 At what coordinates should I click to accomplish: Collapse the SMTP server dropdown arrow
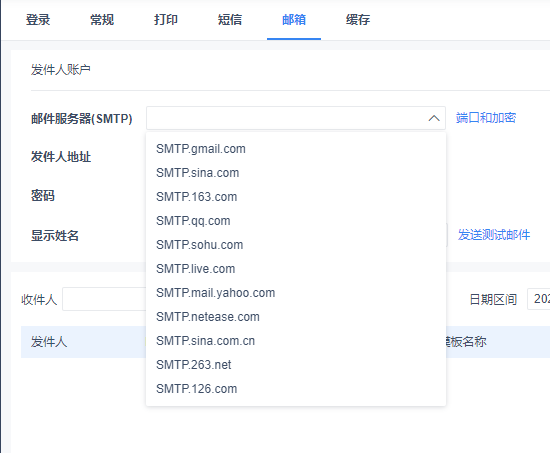(x=434, y=118)
